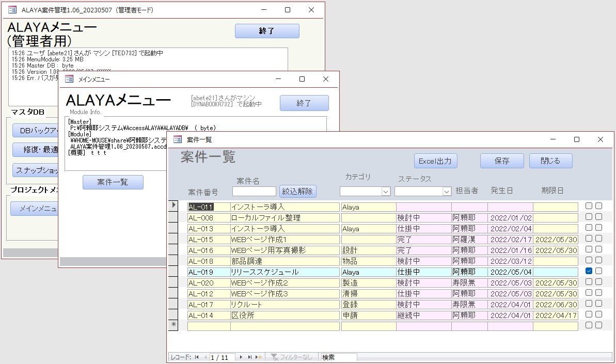Jump to last record icon

tap(249, 357)
